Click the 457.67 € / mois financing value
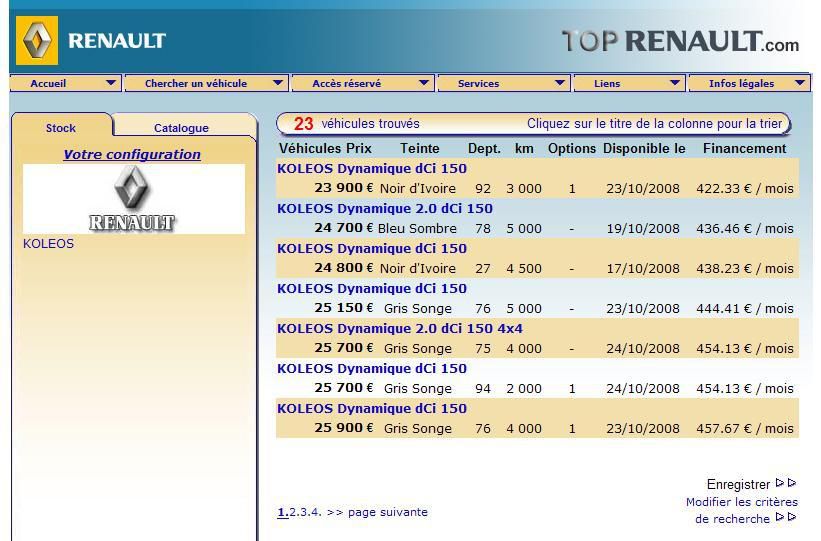This screenshot has width=821, height=541. pyautogui.click(x=745, y=428)
